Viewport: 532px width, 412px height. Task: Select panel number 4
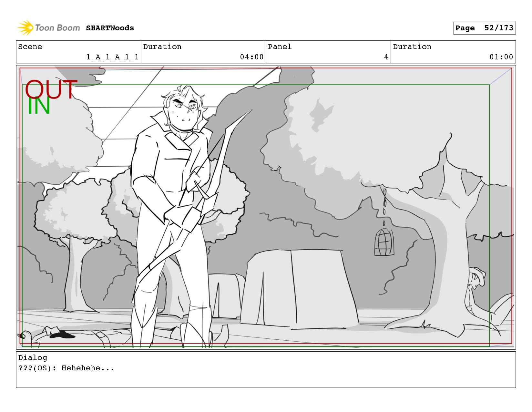click(386, 57)
